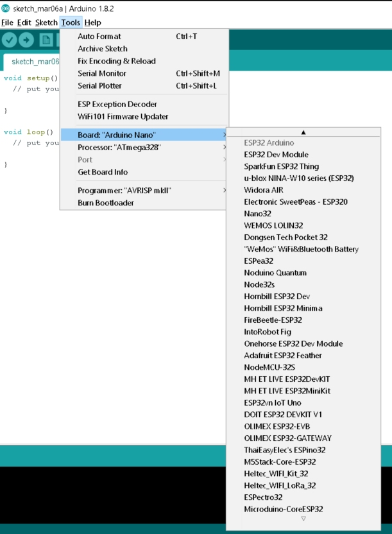This screenshot has height=534, width=392.
Task: Select the ESP32 Dev Module board
Action: pos(276,155)
